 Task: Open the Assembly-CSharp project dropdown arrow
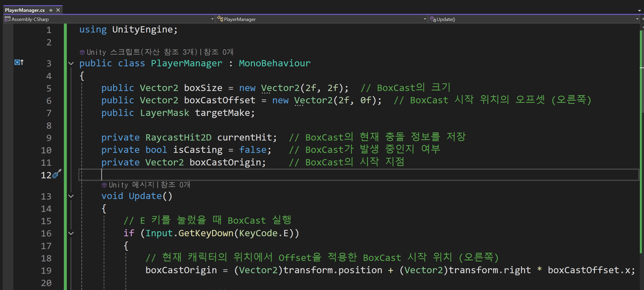(x=212, y=19)
